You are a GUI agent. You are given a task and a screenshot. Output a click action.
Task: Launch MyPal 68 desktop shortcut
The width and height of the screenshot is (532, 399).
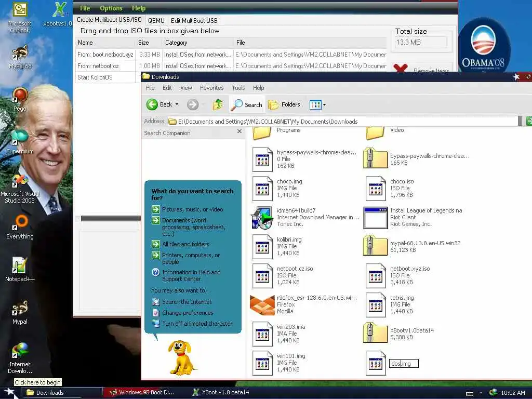click(x=20, y=57)
